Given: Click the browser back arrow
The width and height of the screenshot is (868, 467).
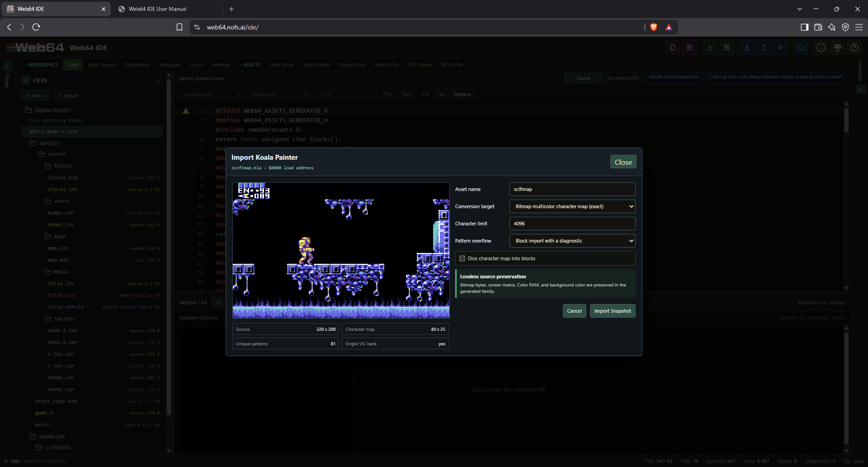Looking at the screenshot, I should click(x=9, y=27).
